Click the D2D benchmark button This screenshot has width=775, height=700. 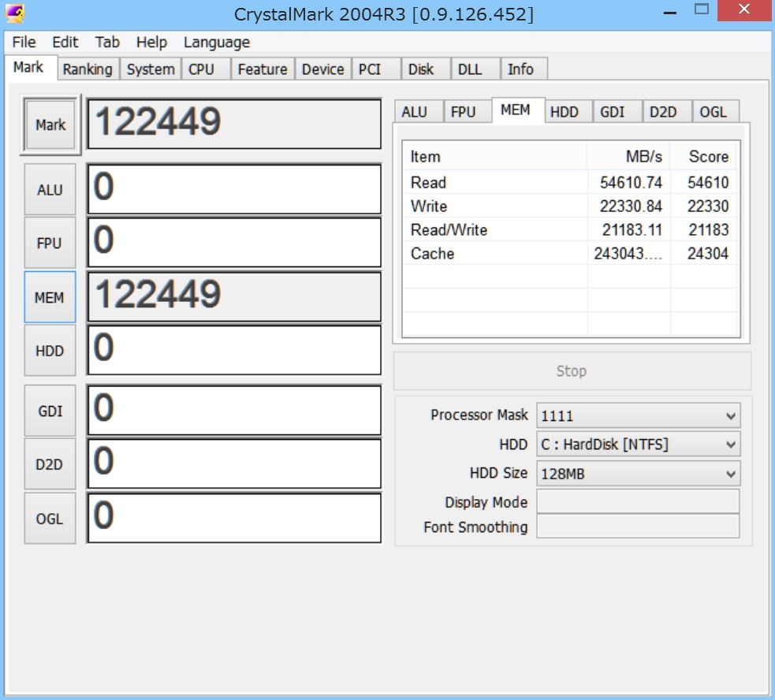[x=50, y=464]
